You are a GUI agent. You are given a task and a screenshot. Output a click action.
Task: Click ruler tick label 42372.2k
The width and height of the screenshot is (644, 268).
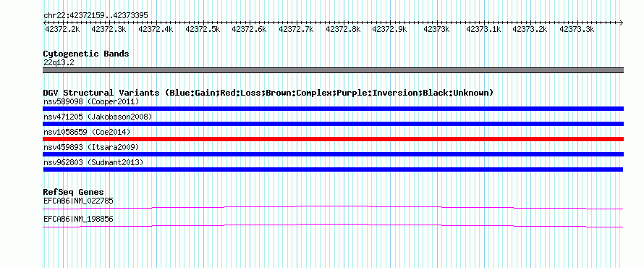(62, 29)
